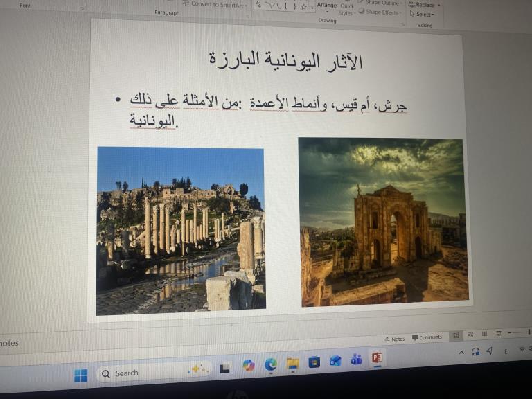
Task: Open the Arrange dropdown menu
Action: (326, 5)
